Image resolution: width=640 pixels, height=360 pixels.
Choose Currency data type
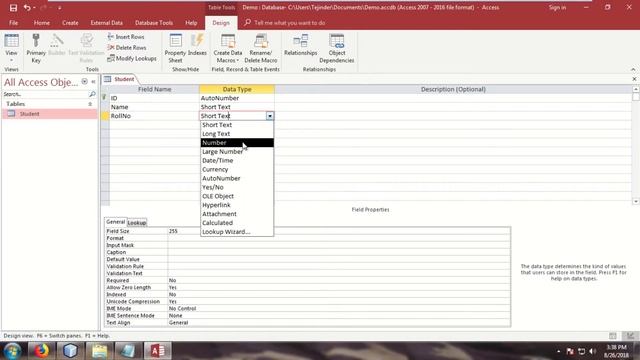237,169
